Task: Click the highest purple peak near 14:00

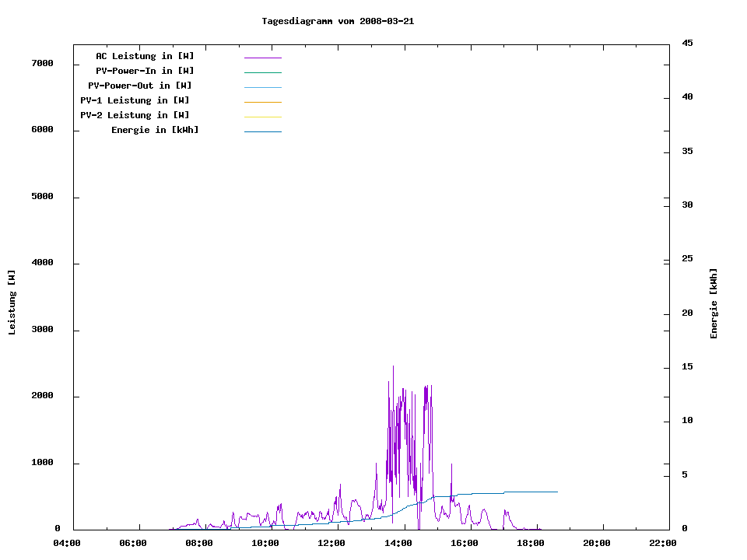Action: pyautogui.click(x=393, y=366)
